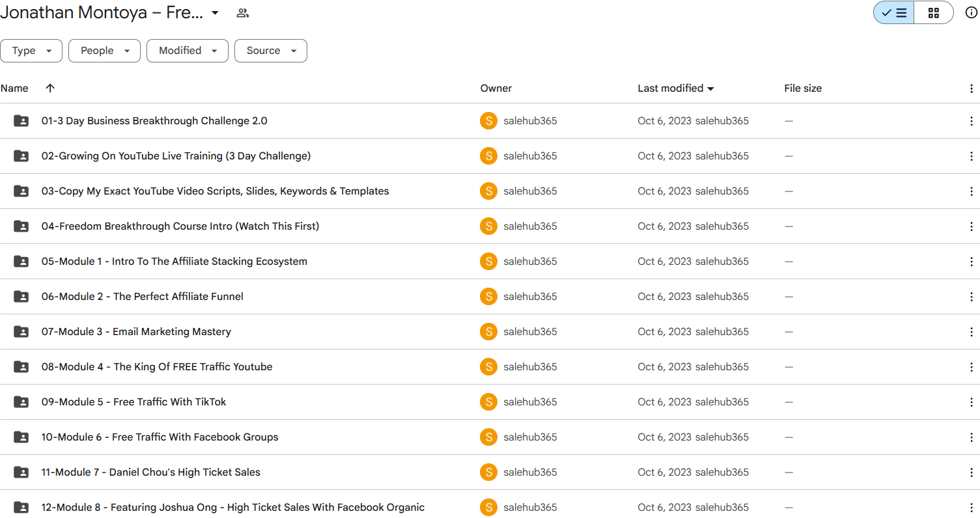Open more actions for 03-Copy My Exact YouTube row
Viewport: 980px width, 518px height.
[972, 191]
